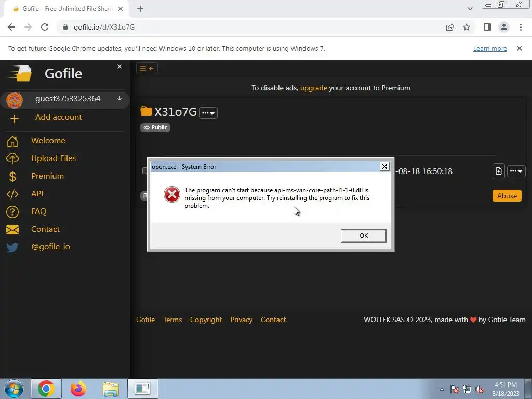Show hidden tray icons arrow

(442, 389)
